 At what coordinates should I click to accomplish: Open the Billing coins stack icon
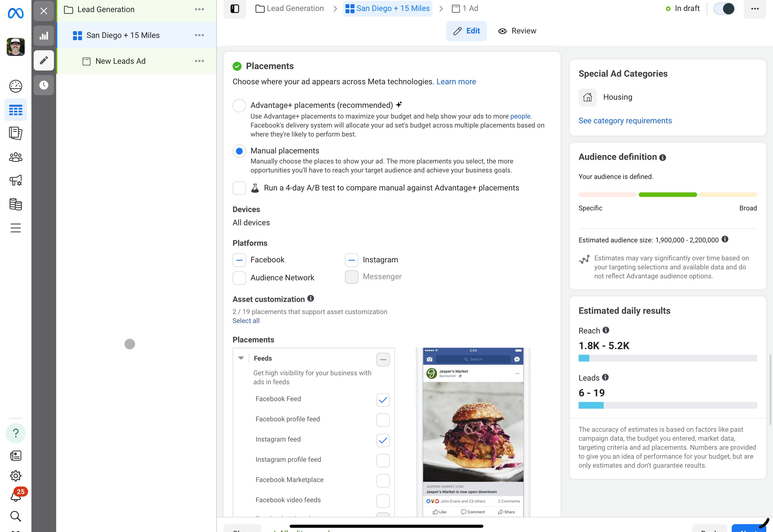[15, 204]
